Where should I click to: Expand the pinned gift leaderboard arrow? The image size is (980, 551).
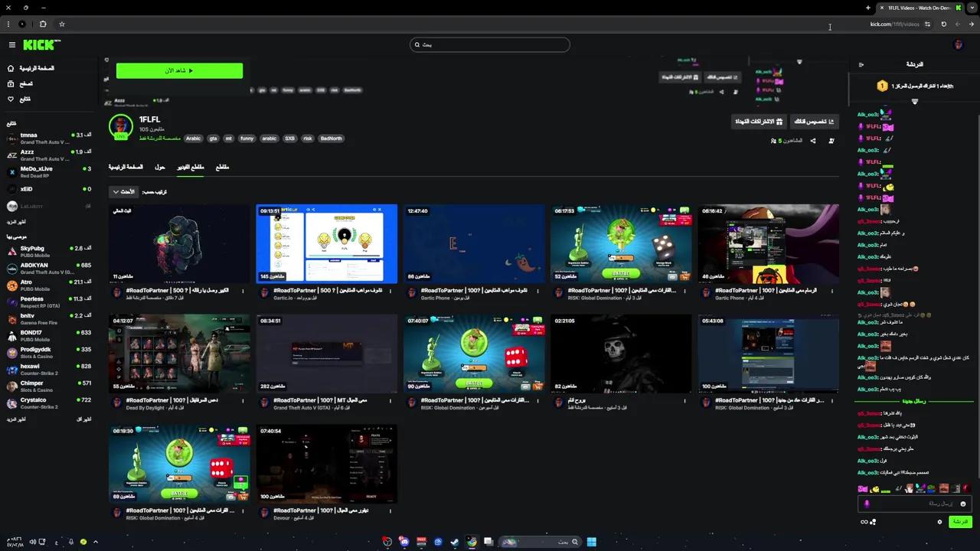pyautogui.click(x=914, y=101)
